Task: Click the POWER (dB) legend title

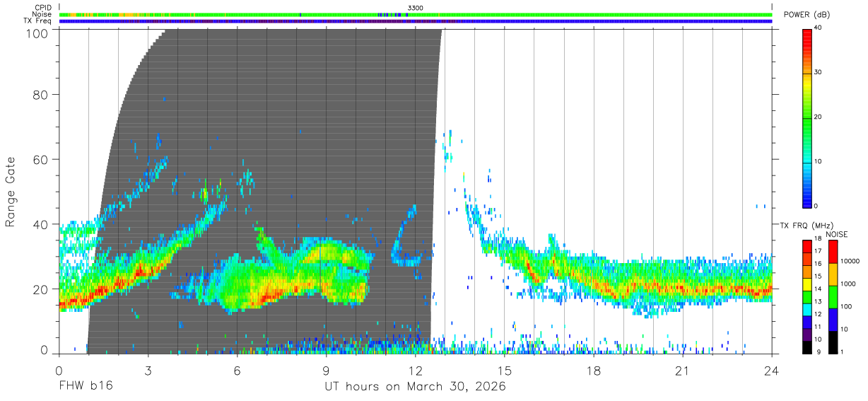Action: point(806,15)
